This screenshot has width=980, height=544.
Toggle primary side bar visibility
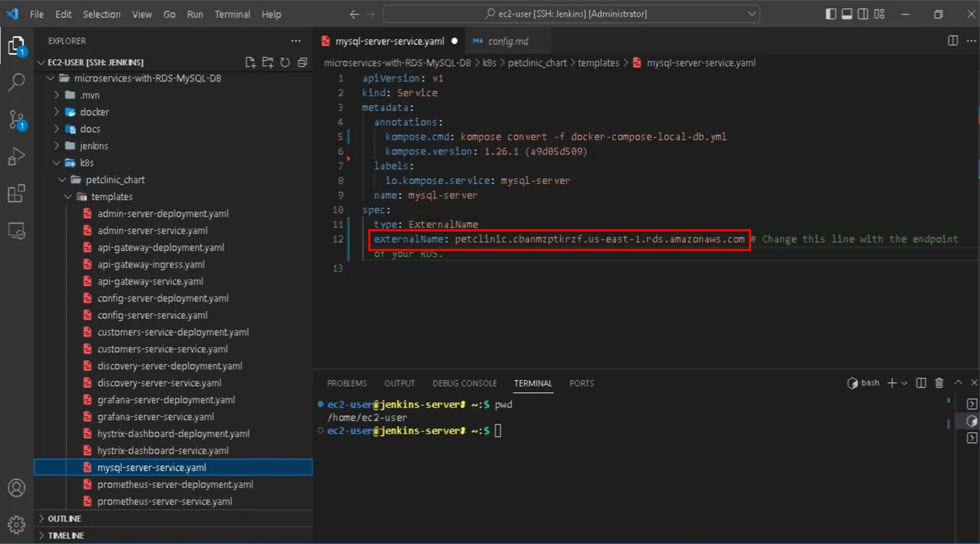pos(830,14)
